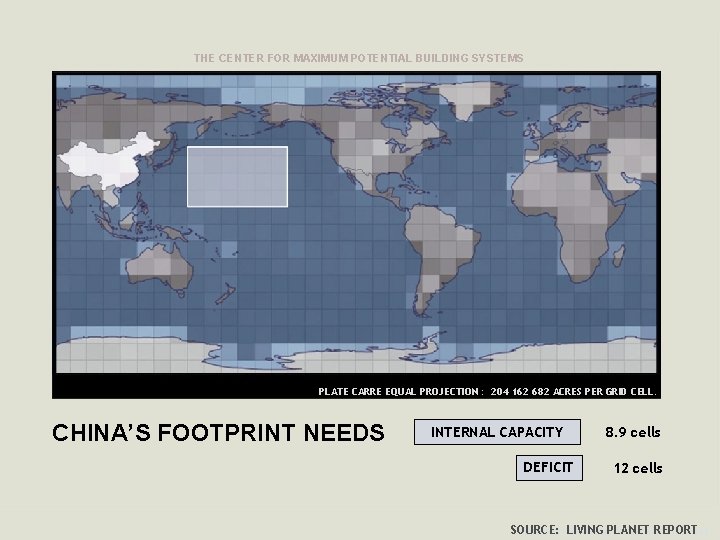The width and height of the screenshot is (720, 540).
Task: Click the "CHINA'S FOOTPRINT NEEDS" heading
Action: (218, 433)
